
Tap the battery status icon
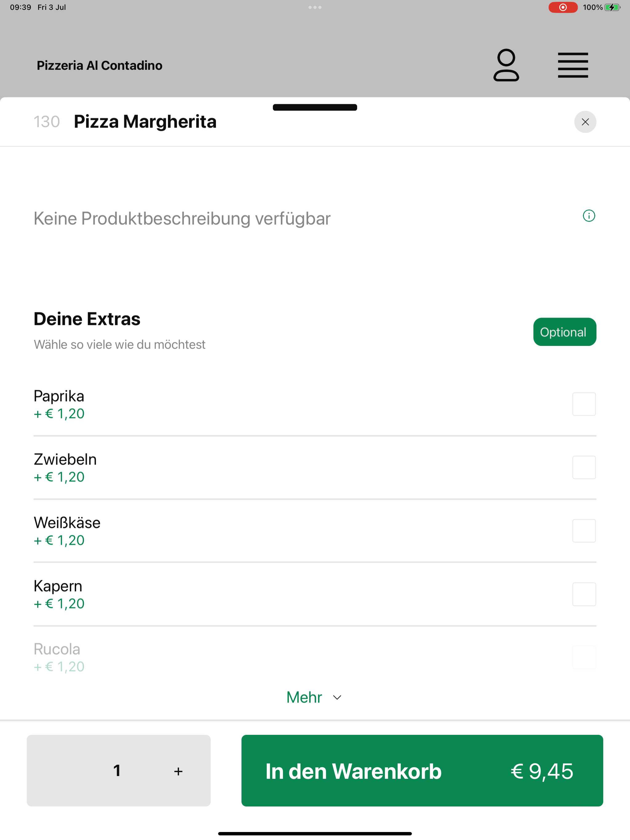click(x=612, y=7)
